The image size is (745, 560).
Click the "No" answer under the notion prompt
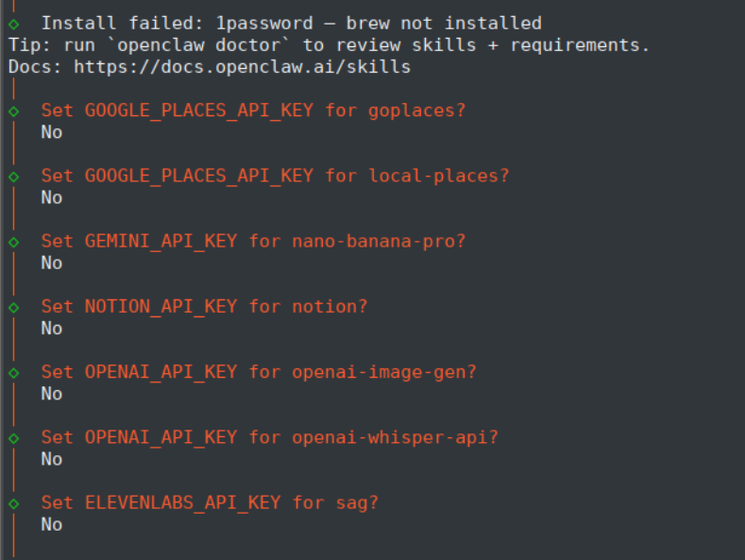(x=52, y=329)
